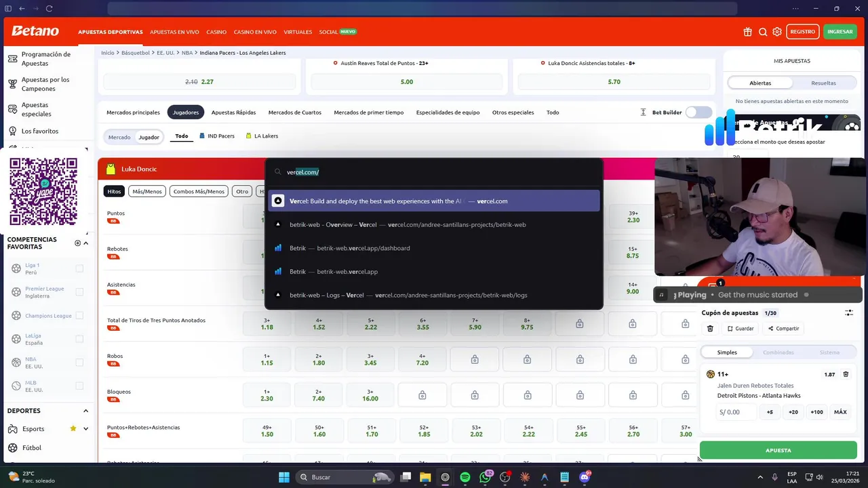
Task: Switch filter to Jugador view
Action: point(149,137)
